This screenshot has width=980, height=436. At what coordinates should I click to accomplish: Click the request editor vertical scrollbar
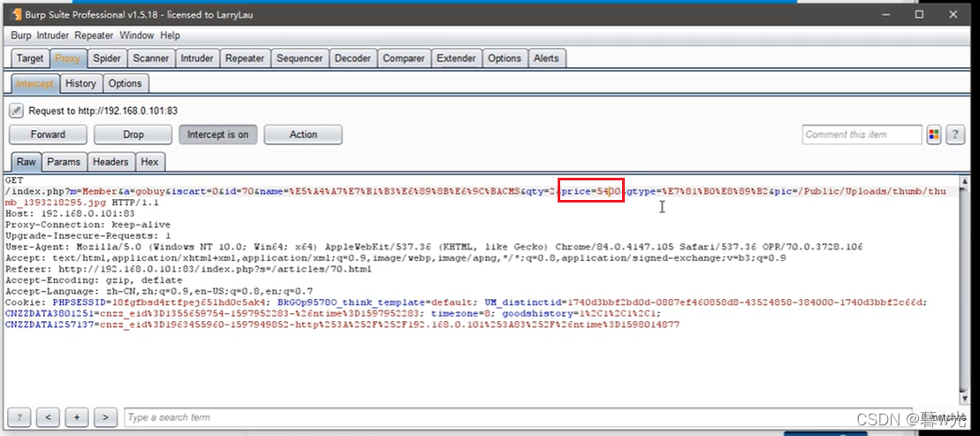click(964, 287)
